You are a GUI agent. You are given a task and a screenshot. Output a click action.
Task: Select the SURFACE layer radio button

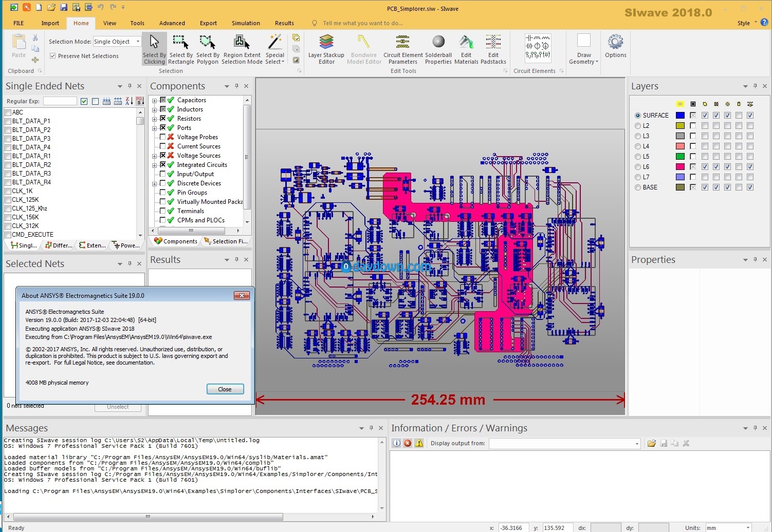pos(638,116)
